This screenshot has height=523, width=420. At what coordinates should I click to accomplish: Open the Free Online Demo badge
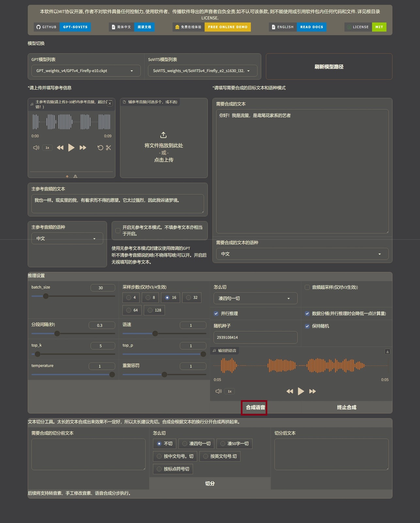click(x=227, y=27)
